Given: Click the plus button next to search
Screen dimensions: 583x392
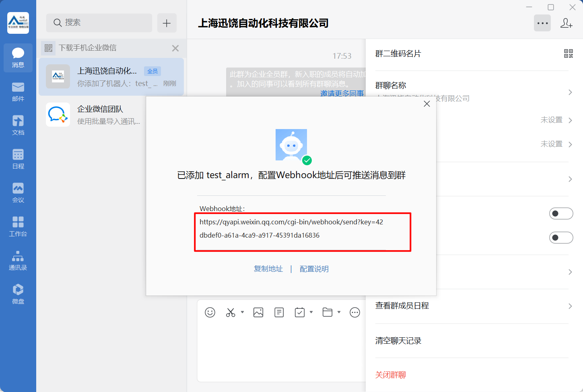Looking at the screenshot, I should pos(167,23).
